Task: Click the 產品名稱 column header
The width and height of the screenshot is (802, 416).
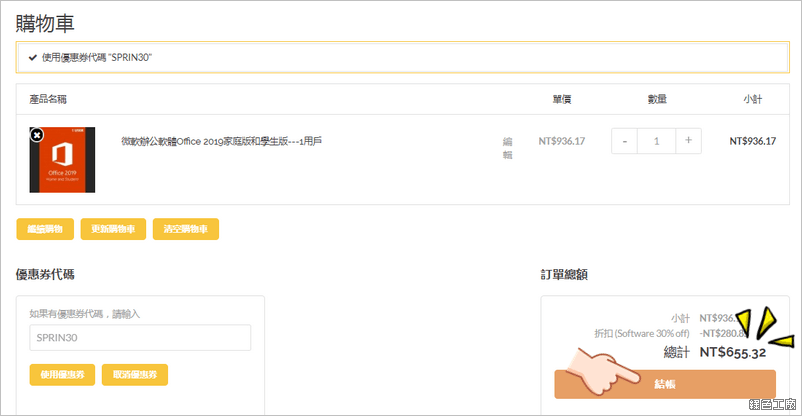Action: [48, 99]
